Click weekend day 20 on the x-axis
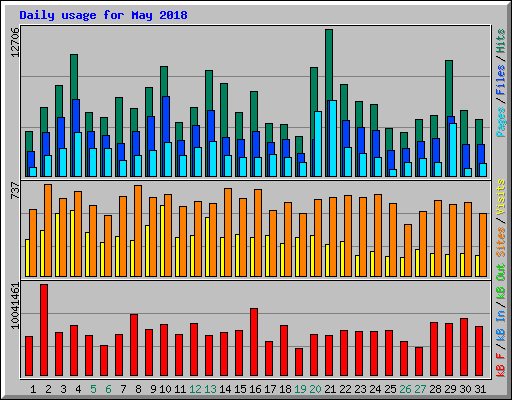 (315, 389)
